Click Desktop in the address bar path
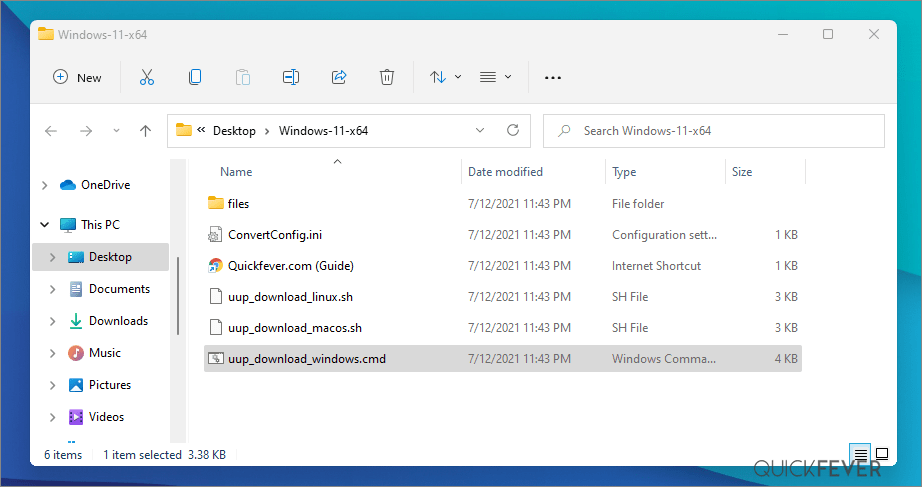 (234, 131)
